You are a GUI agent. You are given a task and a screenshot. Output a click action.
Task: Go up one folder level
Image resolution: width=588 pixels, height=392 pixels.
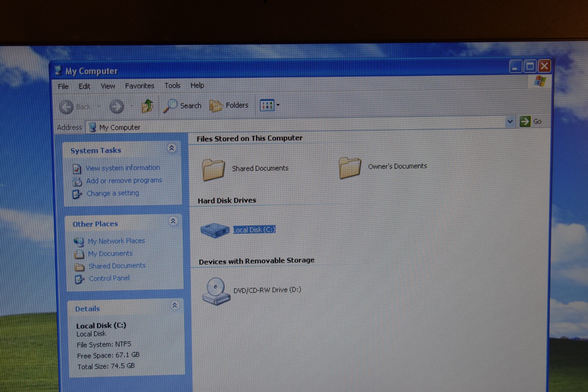pyautogui.click(x=148, y=106)
